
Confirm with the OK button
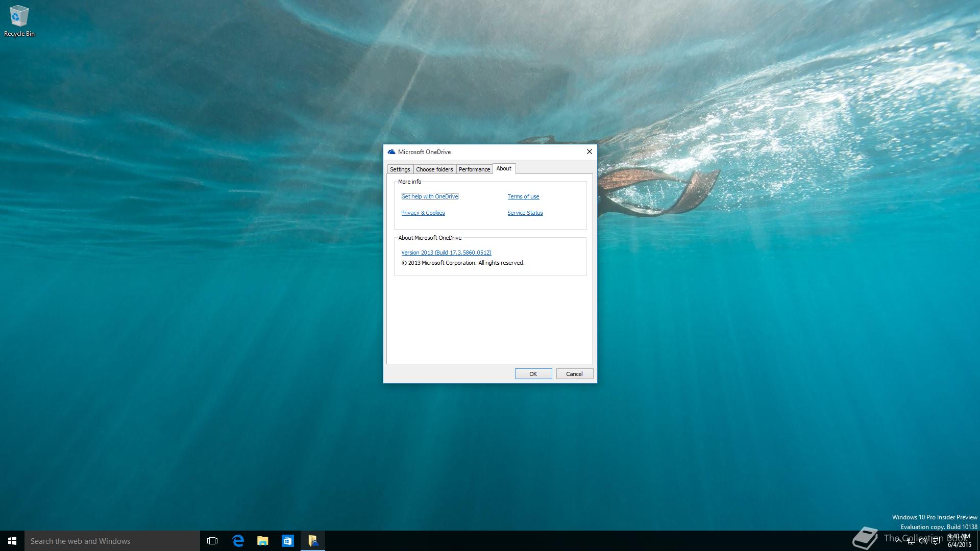click(x=533, y=374)
